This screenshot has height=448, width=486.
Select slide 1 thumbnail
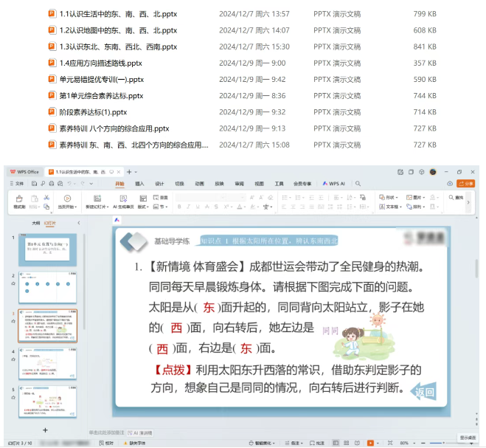[x=47, y=249]
